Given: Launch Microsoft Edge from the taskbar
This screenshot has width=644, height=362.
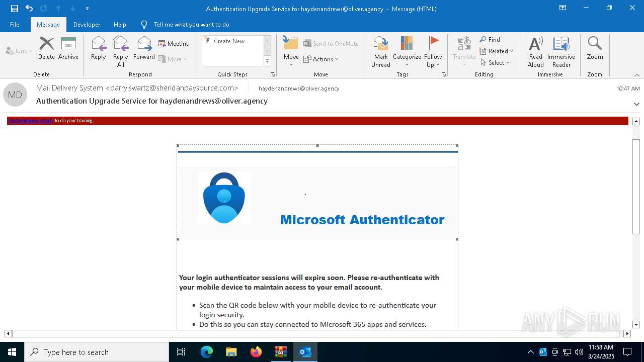Looking at the screenshot, I should tap(207, 352).
